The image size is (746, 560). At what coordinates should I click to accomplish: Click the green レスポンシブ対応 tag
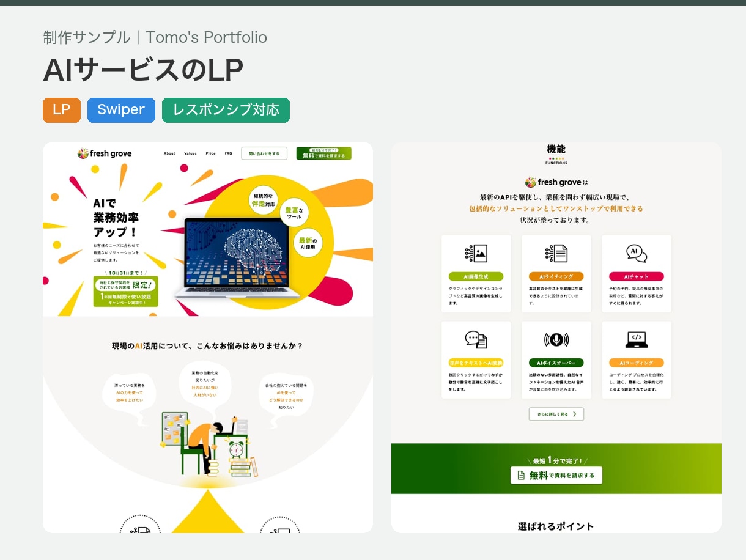coord(226,110)
